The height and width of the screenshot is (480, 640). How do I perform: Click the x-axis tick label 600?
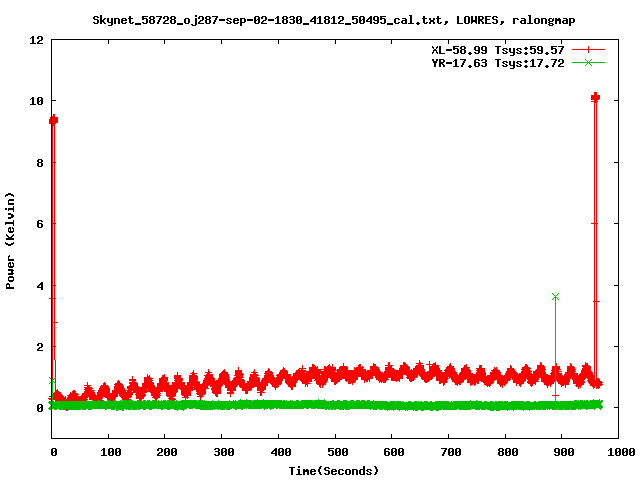click(394, 452)
